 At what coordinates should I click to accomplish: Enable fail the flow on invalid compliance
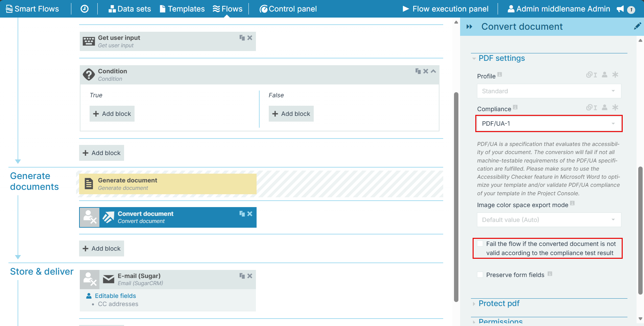pyautogui.click(x=480, y=244)
